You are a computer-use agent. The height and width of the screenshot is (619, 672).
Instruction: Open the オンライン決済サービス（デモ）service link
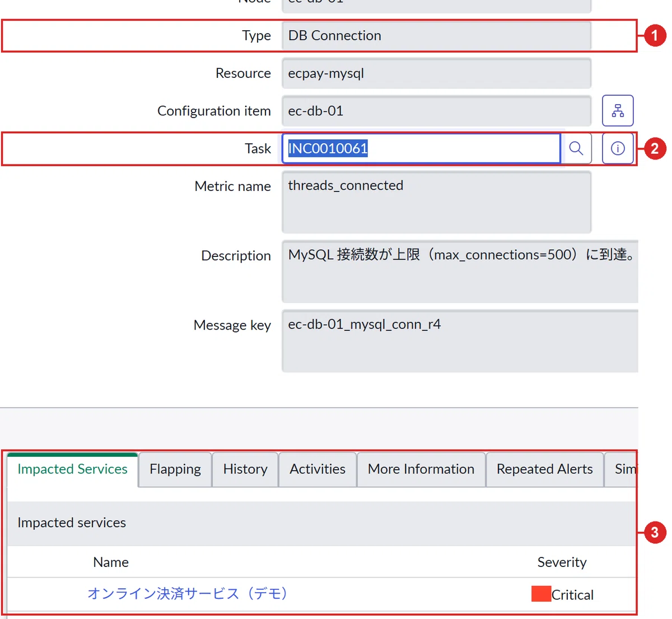click(188, 593)
